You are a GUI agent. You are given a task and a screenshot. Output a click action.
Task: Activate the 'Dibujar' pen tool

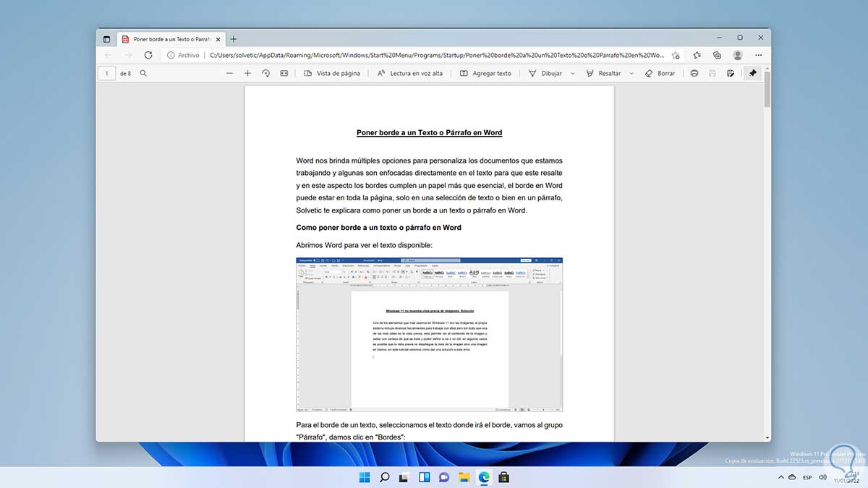[545, 73]
